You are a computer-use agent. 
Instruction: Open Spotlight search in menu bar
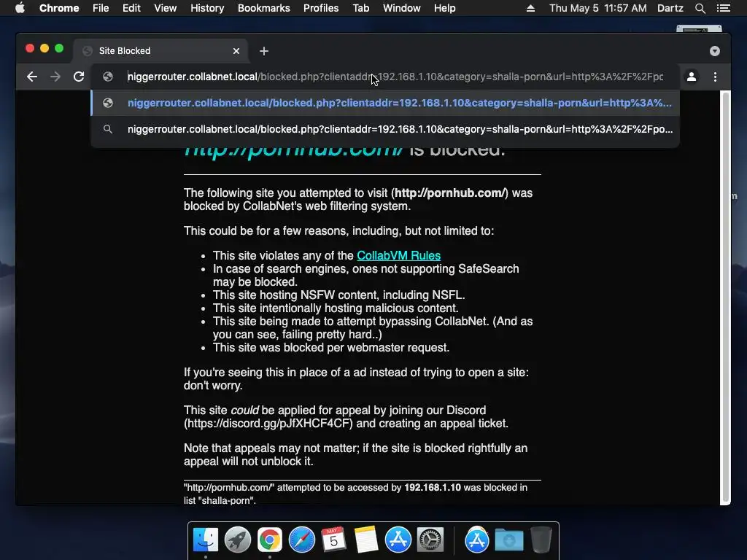700,8
